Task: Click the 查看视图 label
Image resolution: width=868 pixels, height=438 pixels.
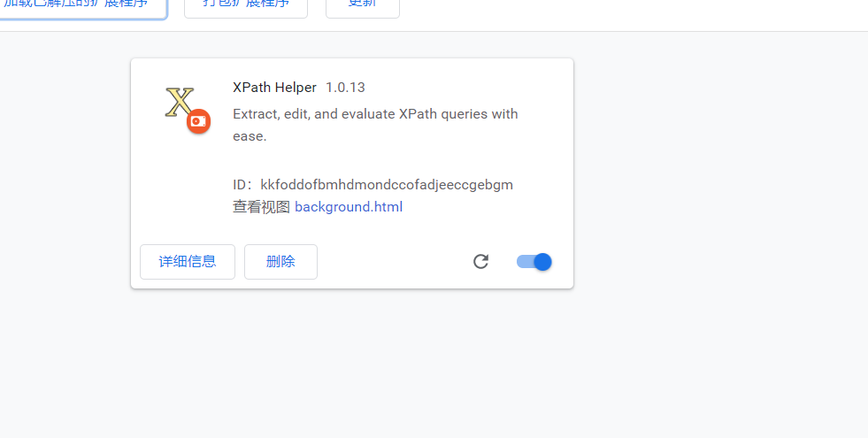Action: (261, 207)
